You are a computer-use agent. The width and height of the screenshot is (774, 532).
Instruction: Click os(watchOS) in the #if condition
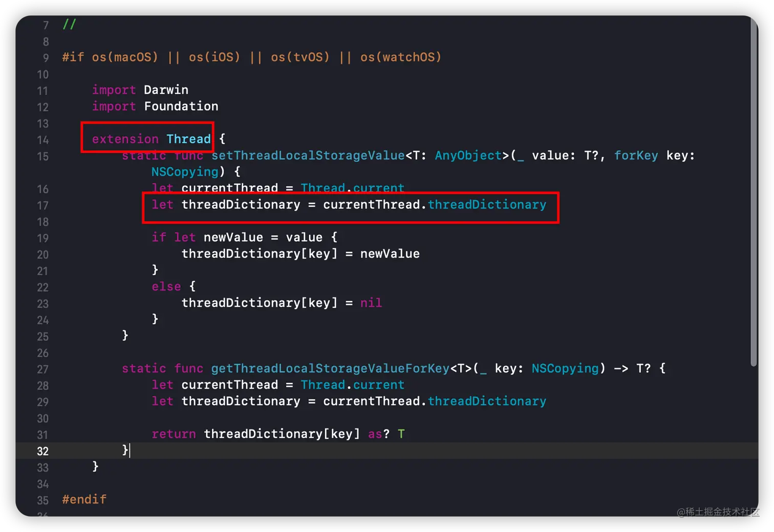(401, 57)
